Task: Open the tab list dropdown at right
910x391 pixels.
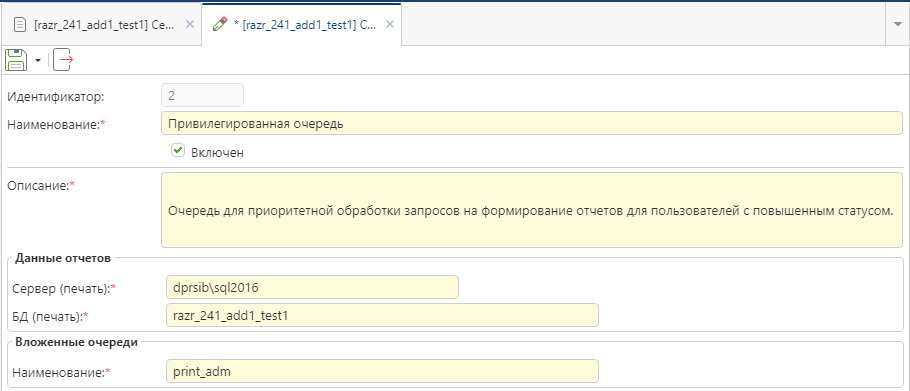Action: [898, 24]
